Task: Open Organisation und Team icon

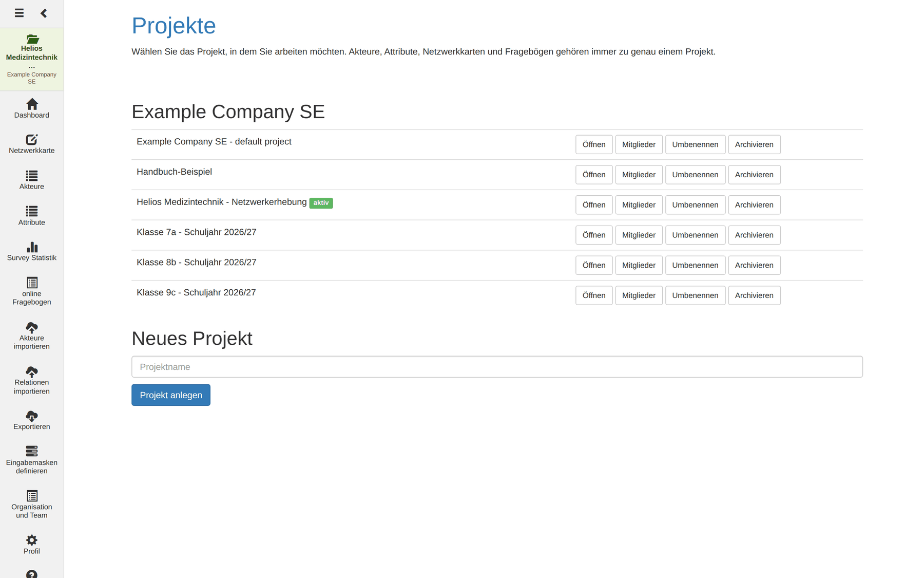Action: click(32, 496)
